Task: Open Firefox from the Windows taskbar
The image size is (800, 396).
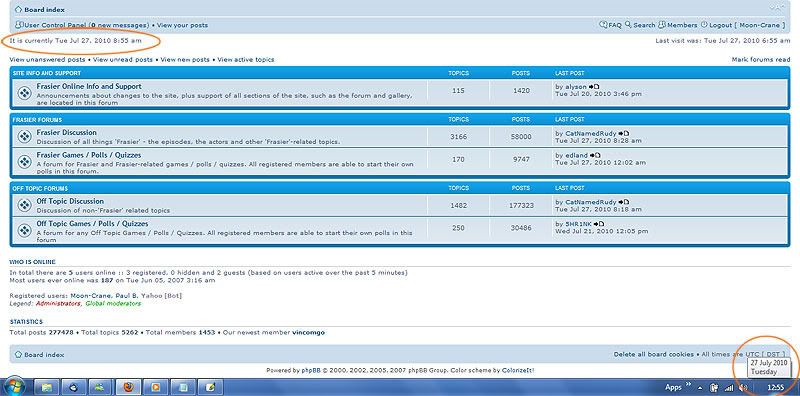Action: (129, 387)
